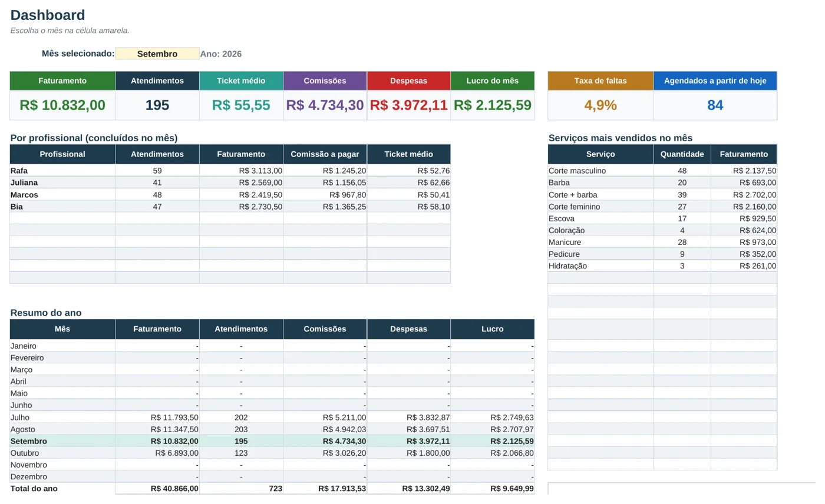Screen dimensions: 825x504
Task: Select the "Coloração" service cell
Action: (x=600, y=230)
